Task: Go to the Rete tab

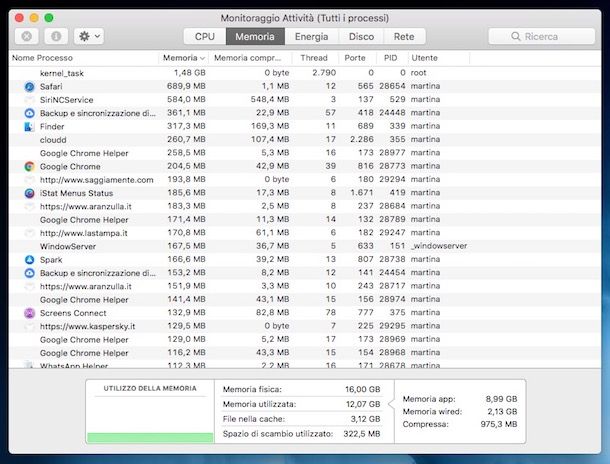Action: pos(404,37)
